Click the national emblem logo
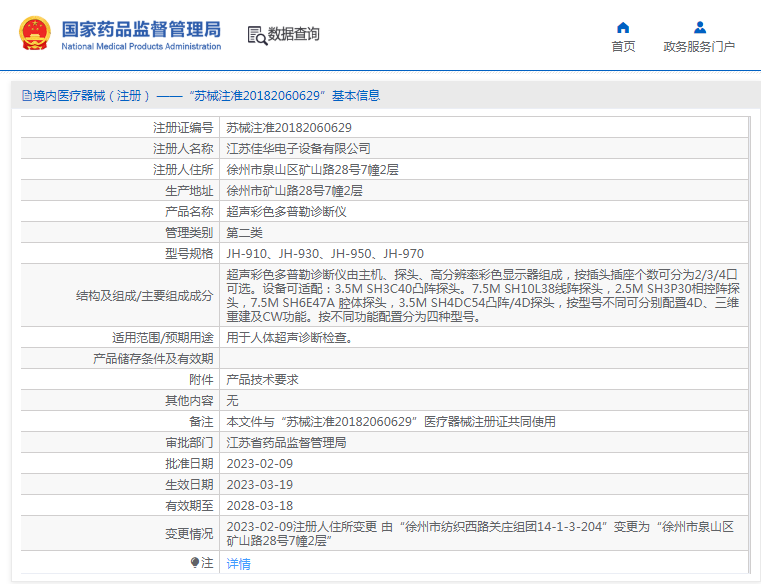 (34, 33)
